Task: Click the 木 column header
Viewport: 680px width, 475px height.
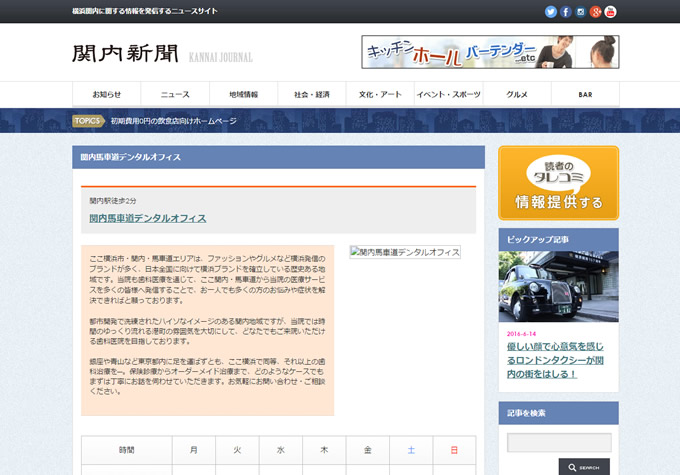Action: [x=324, y=450]
